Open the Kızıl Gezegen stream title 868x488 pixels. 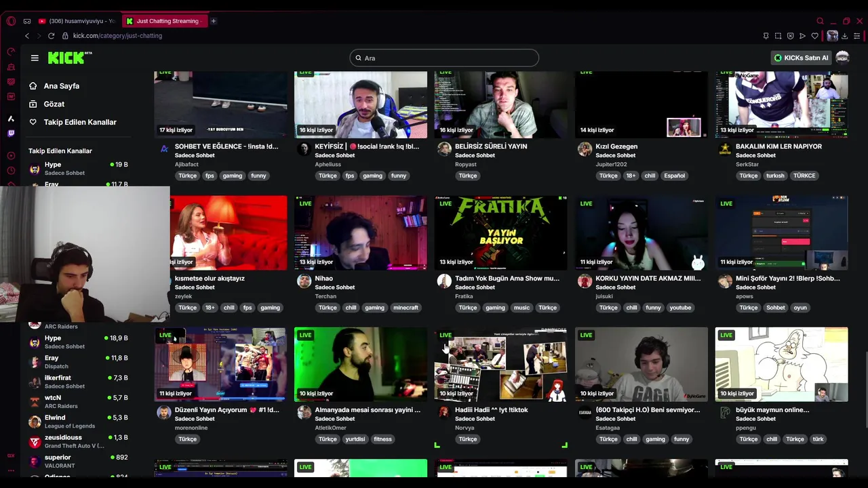616,146
